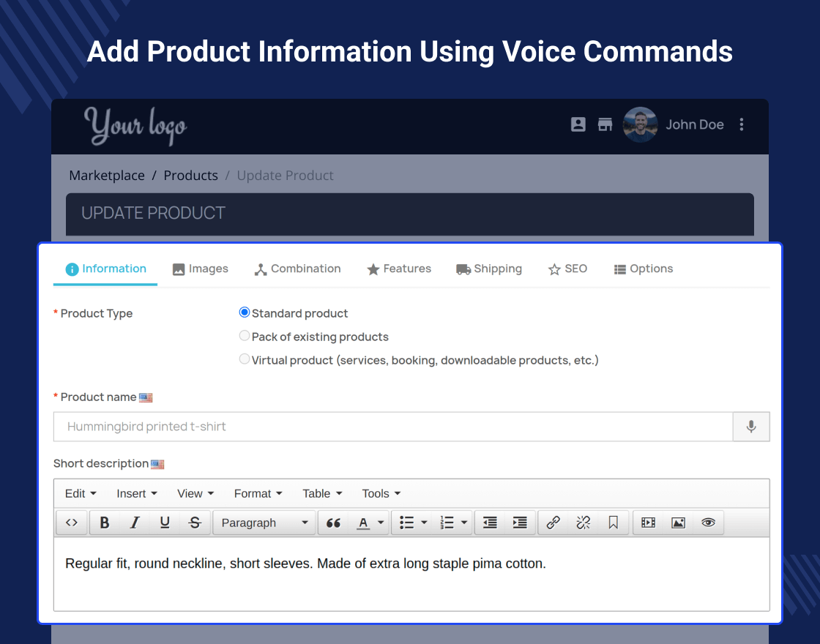Click the flag icon next to Short description

pyautogui.click(x=157, y=464)
